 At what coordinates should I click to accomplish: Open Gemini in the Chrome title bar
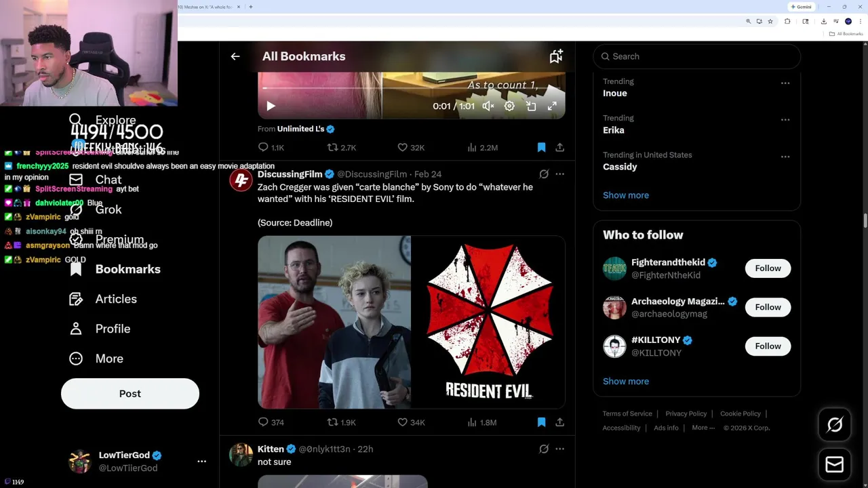point(801,7)
